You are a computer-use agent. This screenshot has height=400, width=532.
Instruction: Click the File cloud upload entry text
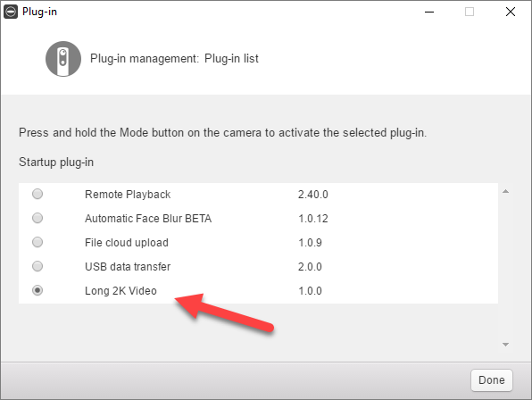click(x=127, y=243)
